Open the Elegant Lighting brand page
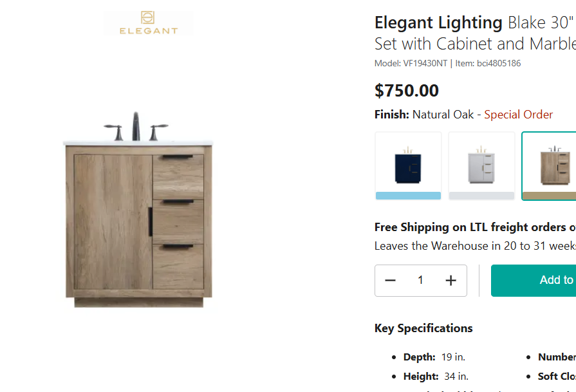The width and height of the screenshot is (576, 392). [x=438, y=22]
